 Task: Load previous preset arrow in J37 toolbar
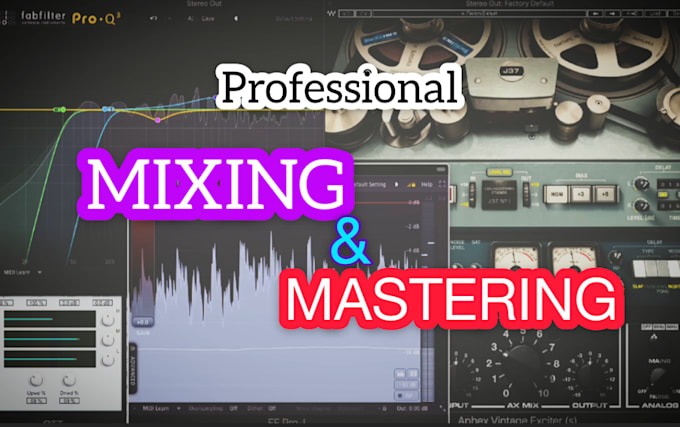click(596, 14)
